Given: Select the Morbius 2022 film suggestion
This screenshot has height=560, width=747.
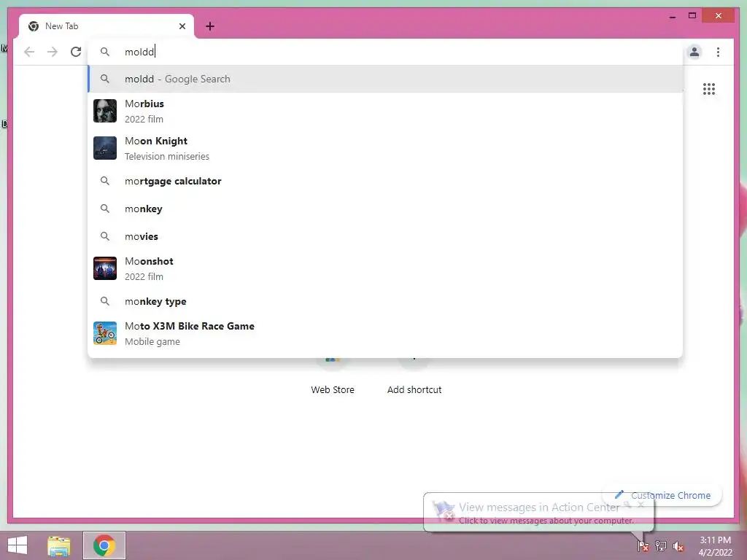Looking at the screenshot, I should click(x=385, y=111).
